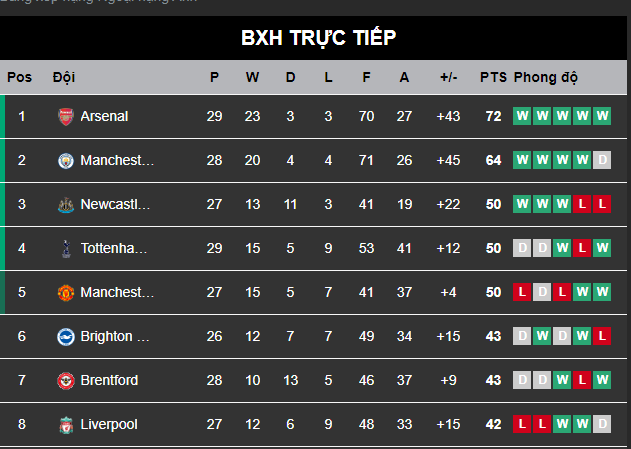Viewport: 631px width, 449px height.
Task: Select the Brighton club badge icon
Action: click(66, 337)
